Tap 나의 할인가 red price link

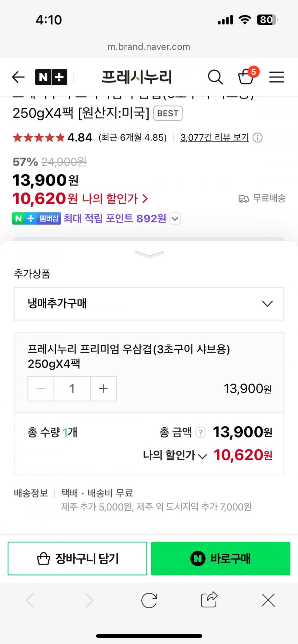pyautogui.click(x=80, y=198)
